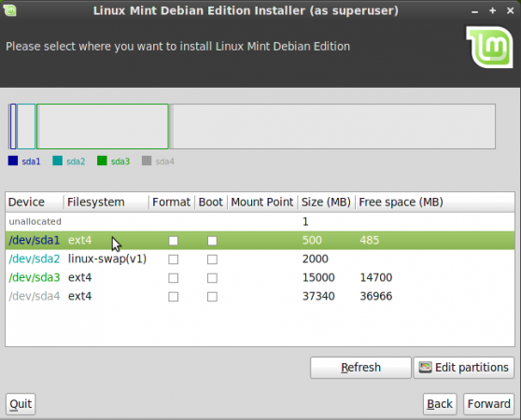Select the /dev/sda4 ext4 row
Image resolution: width=521 pixels, height=420 pixels.
click(260, 296)
